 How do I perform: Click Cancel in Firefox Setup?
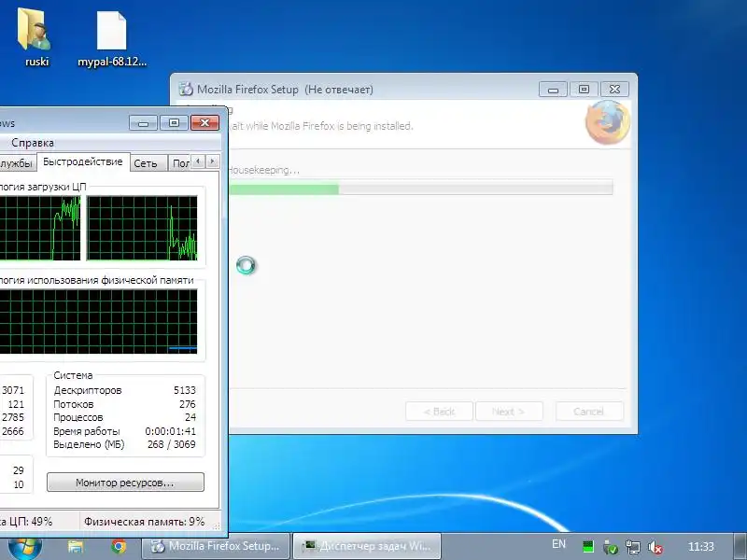point(589,412)
